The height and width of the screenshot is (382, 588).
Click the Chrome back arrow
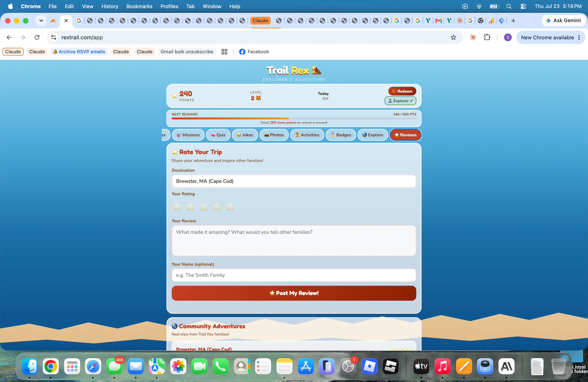click(9, 37)
